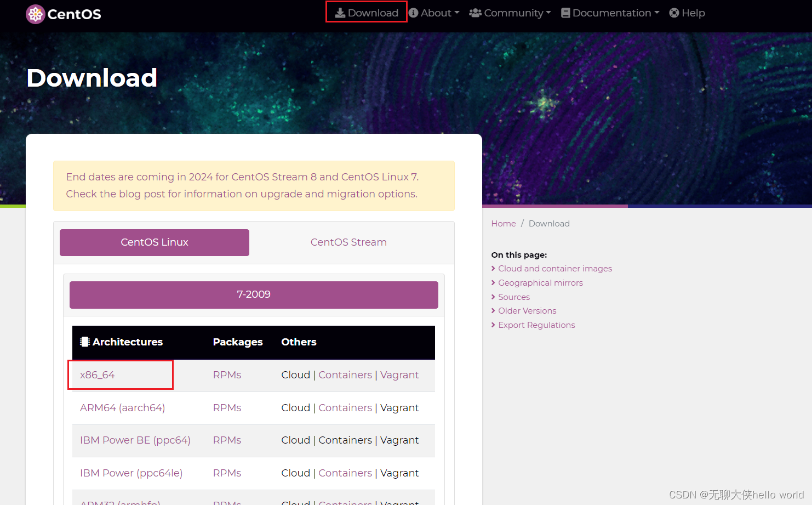Open RPMs for IBM Power (ppc64le)

227,473
